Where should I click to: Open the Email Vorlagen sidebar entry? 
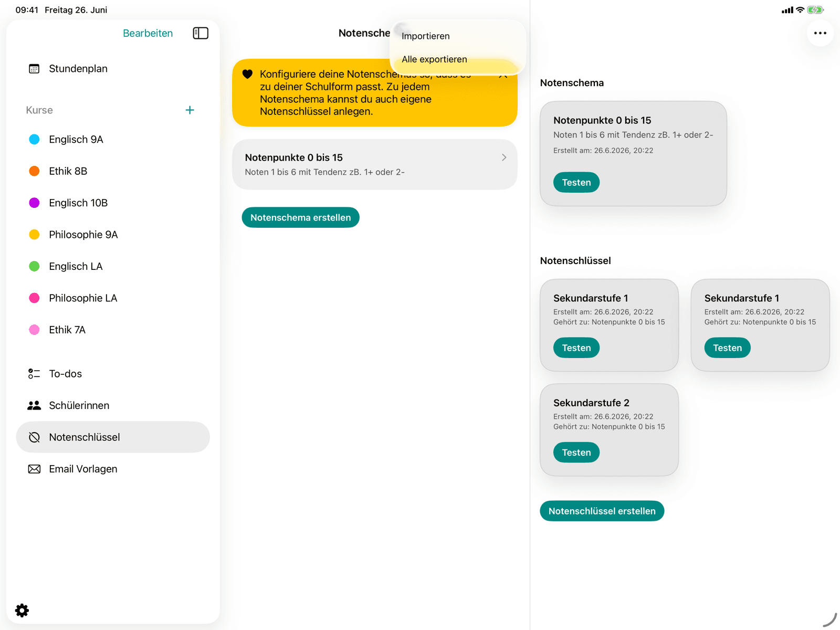[113, 469]
